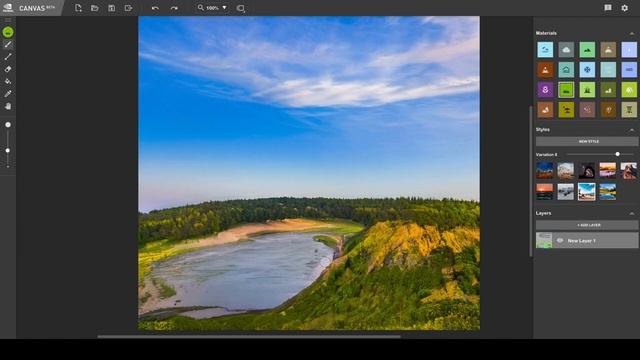
Task: Apply the orange sunset over sea style
Action: click(x=544, y=191)
